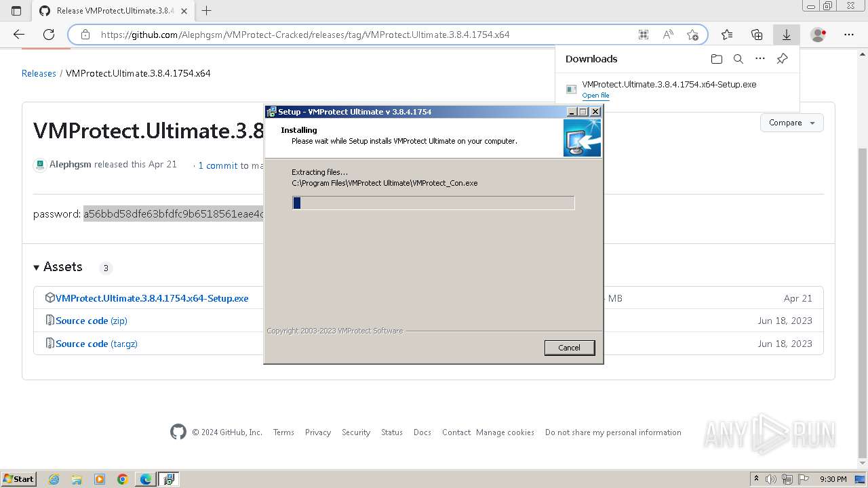Maximize the VMProtect Setup window
The width and height of the screenshot is (868, 488).
click(x=583, y=112)
